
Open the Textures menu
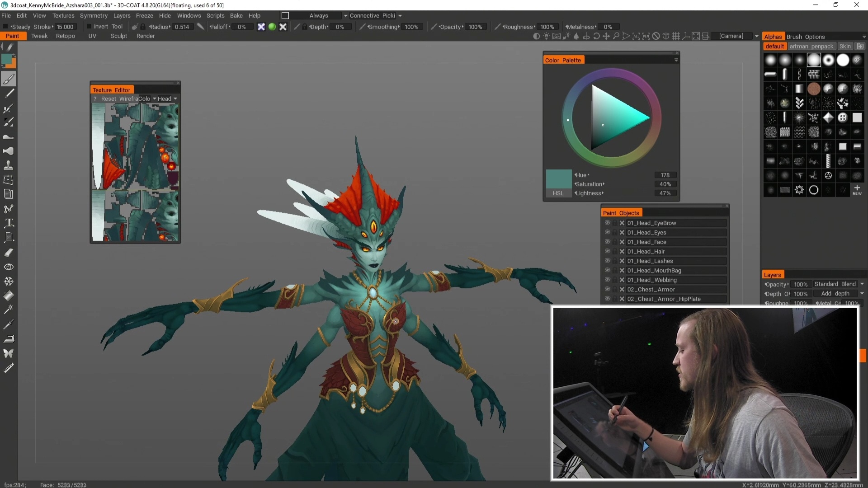(63, 16)
